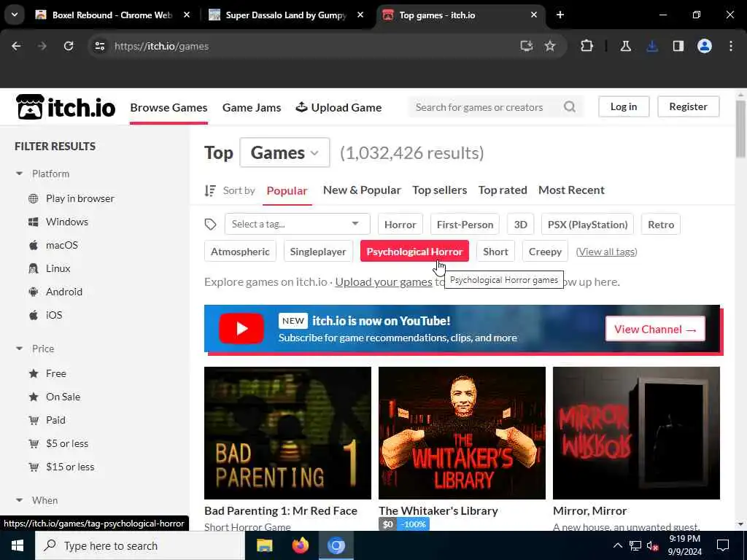Screen dimensions: 747x560
Task: Click the install app icon in address bar
Action: click(x=526, y=46)
